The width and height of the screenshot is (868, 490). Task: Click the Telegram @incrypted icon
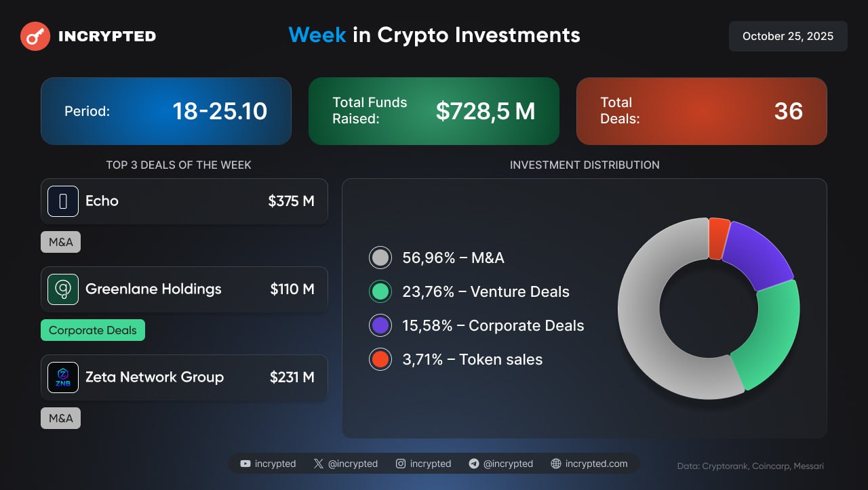point(474,464)
